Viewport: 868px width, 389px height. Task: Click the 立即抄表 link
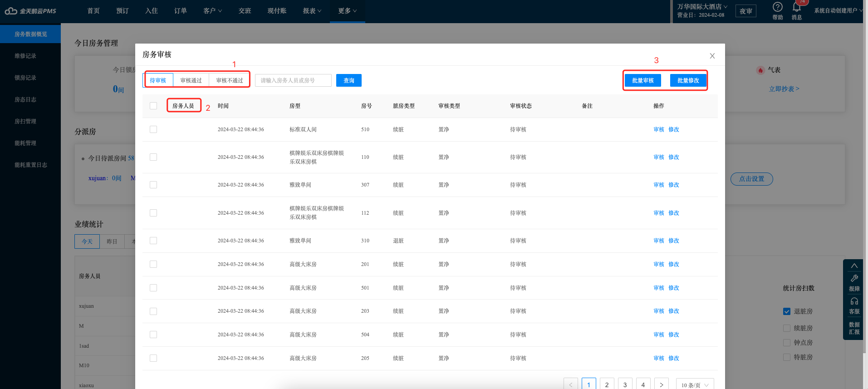(784, 89)
